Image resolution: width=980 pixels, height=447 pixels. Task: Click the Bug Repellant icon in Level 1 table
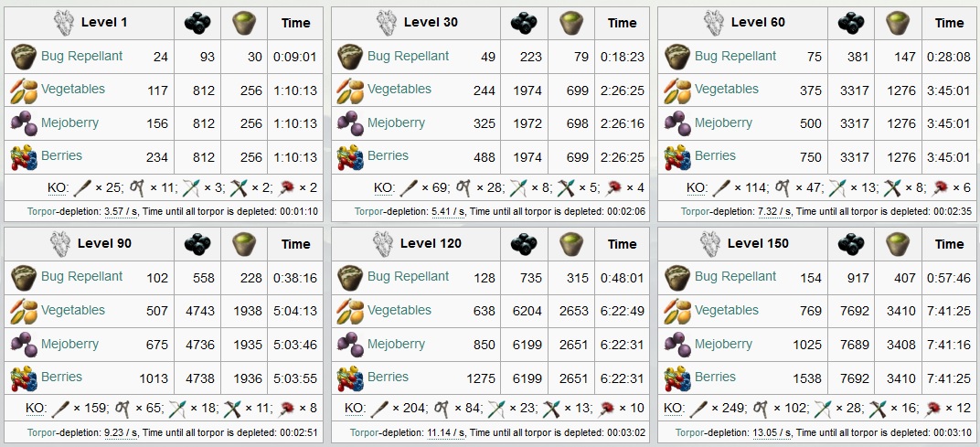pos(25,57)
